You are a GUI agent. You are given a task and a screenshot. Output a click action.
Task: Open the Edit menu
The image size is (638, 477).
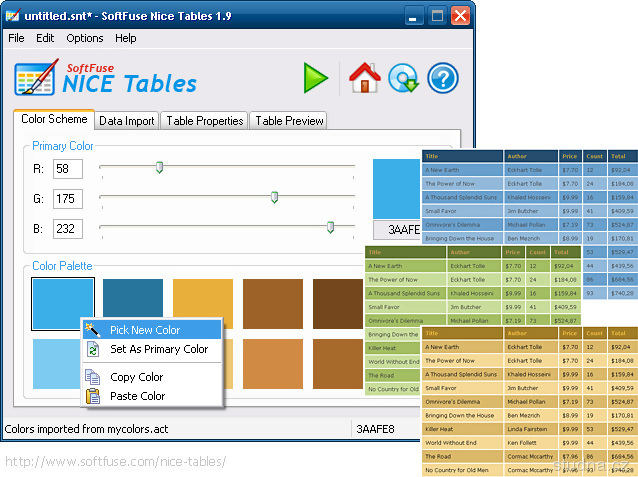tap(45, 38)
